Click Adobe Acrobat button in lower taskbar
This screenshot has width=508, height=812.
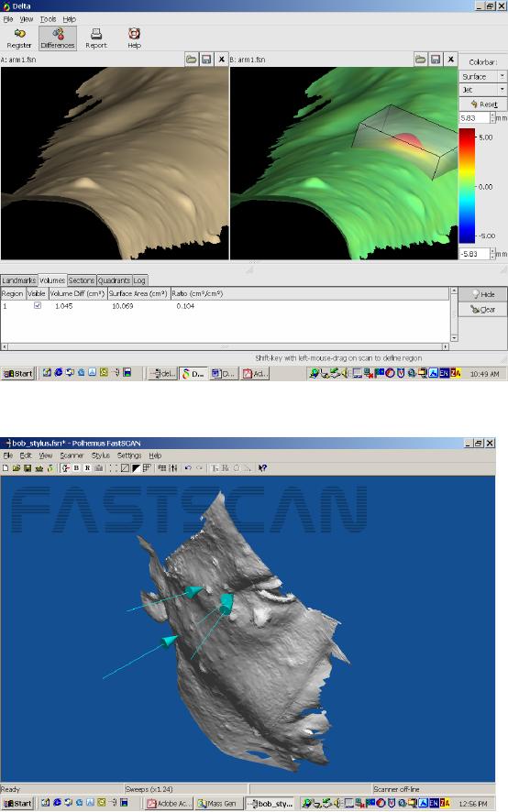[x=169, y=804]
